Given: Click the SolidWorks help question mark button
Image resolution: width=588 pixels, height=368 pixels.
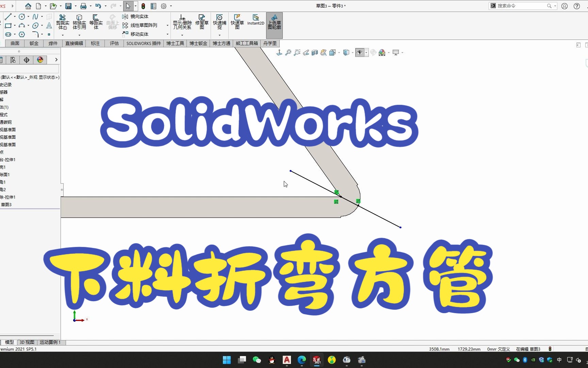Looking at the screenshot, I should (576, 6).
